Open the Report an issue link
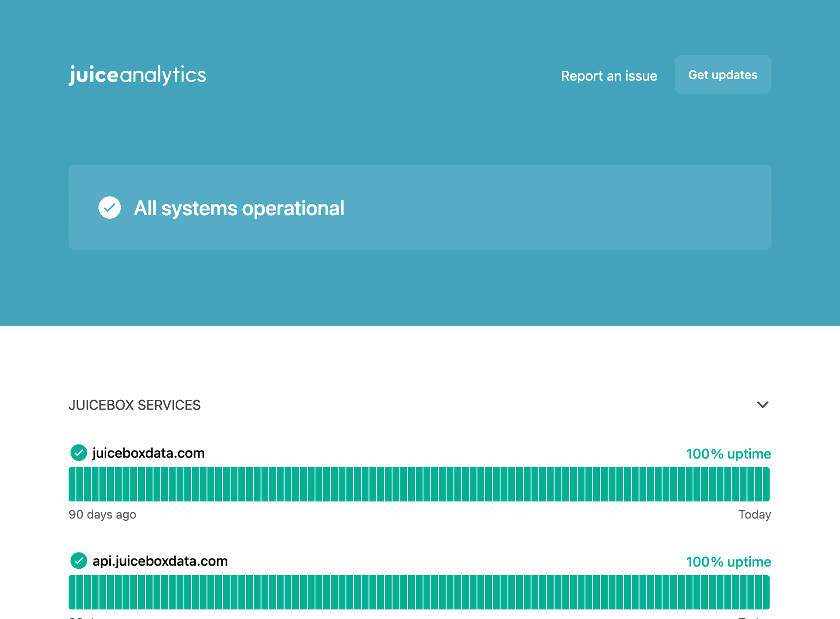The width and height of the screenshot is (840, 619). coord(609,76)
